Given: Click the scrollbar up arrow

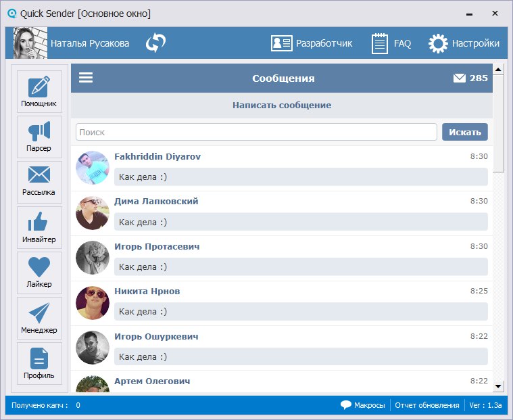Looking at the screenshot, I should [498, 70].
